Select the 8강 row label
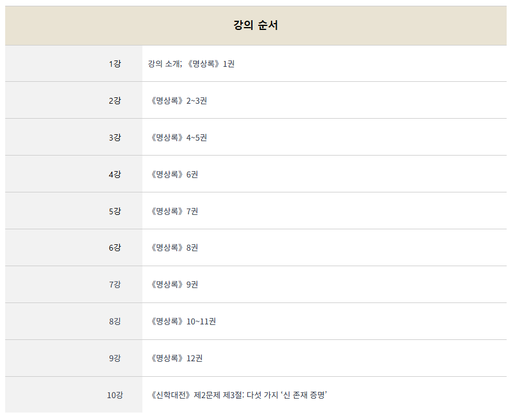 pos(115,321)
